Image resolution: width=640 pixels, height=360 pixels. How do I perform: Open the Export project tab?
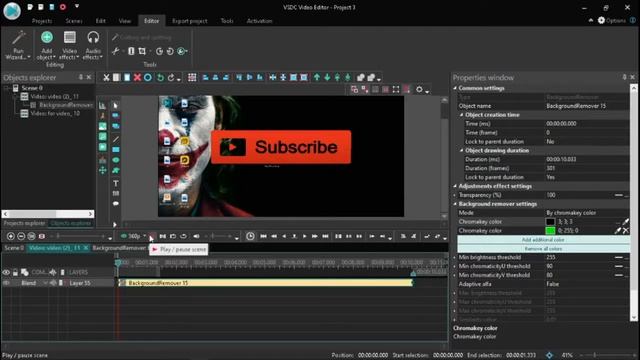point(189,21)
